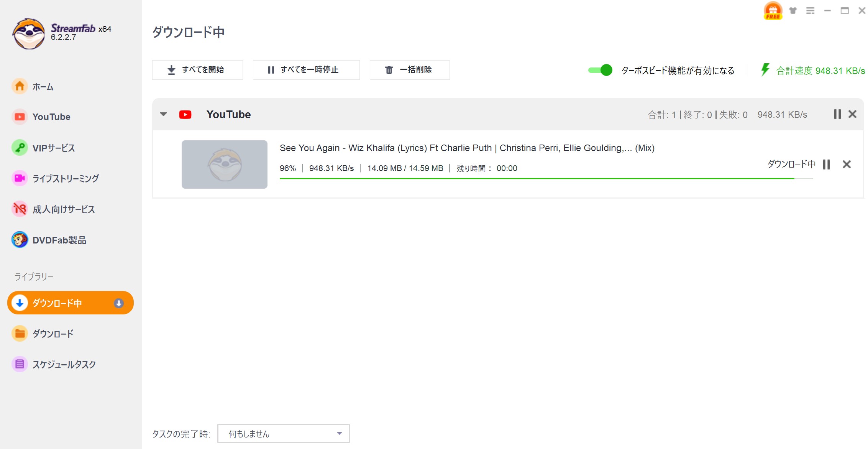Click the 96% progress value
Screen dimensions: 868x449
tap(288, 168)
